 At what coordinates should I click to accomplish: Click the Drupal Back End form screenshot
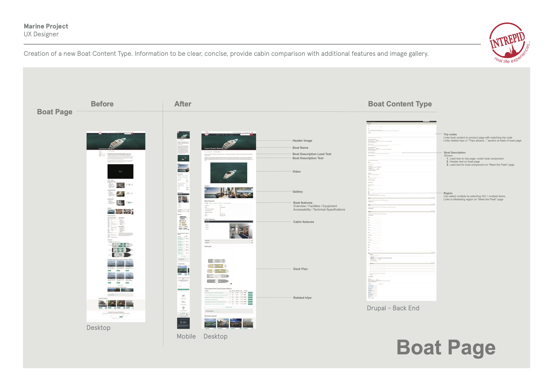coord(401,211)
